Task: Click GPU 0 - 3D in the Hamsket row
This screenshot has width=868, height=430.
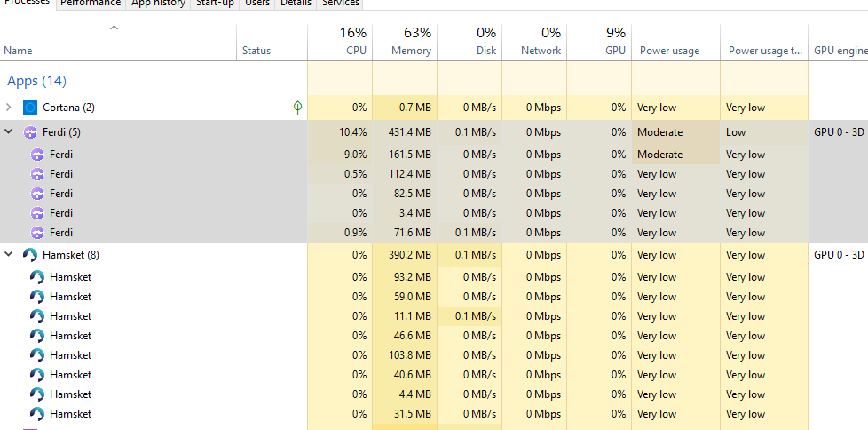Action: point(839,255)
